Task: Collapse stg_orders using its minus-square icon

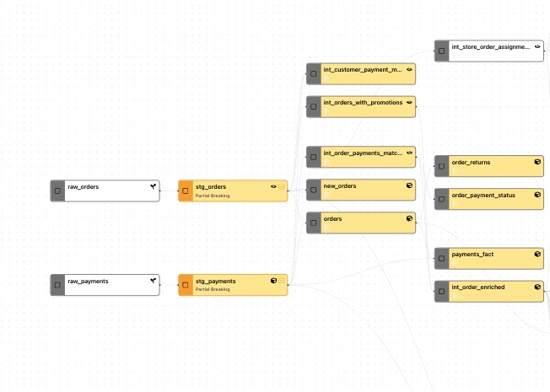Action: point(281,186)
